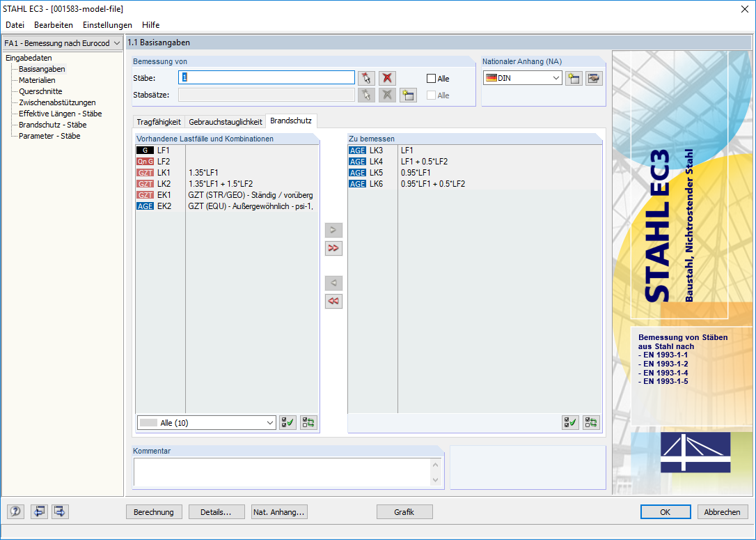Select LK6 0.95*LF1 + 0.5*LF2 row

click(475, 183)
